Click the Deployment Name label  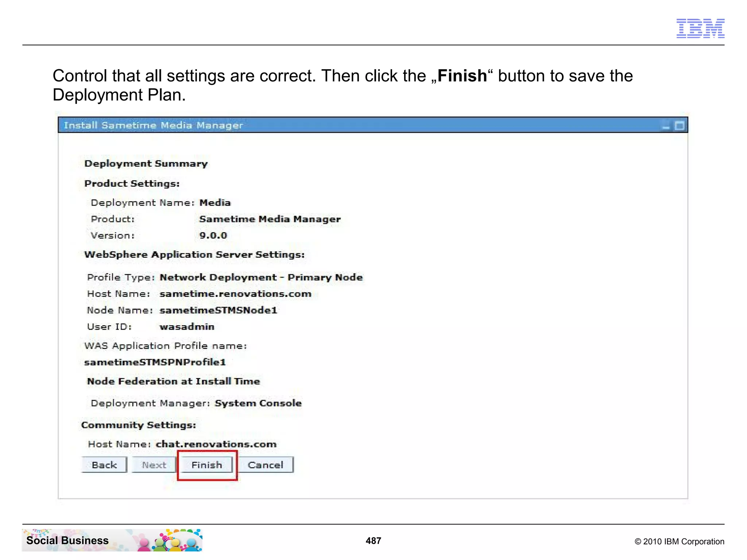[x=143, y=203]
